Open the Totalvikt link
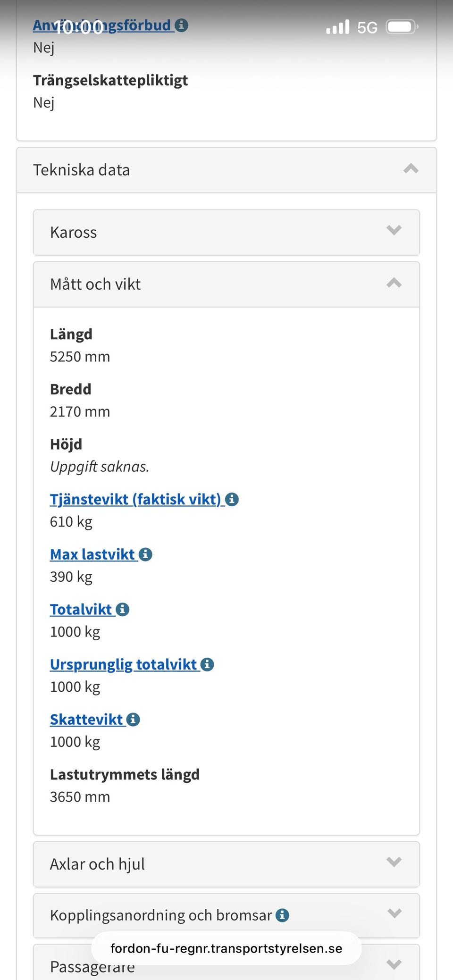Image resolution: width=453 pixels, height=980 pixels. coord(81,610)
